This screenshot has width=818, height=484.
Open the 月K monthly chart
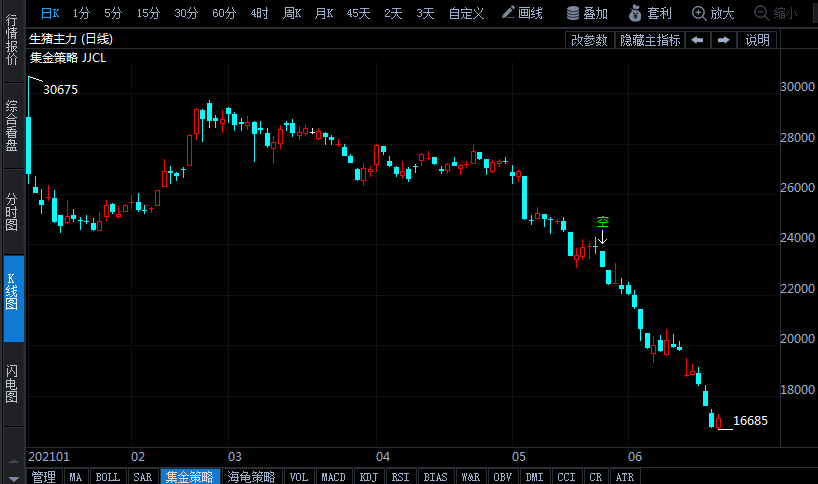[x=323, y=14]
